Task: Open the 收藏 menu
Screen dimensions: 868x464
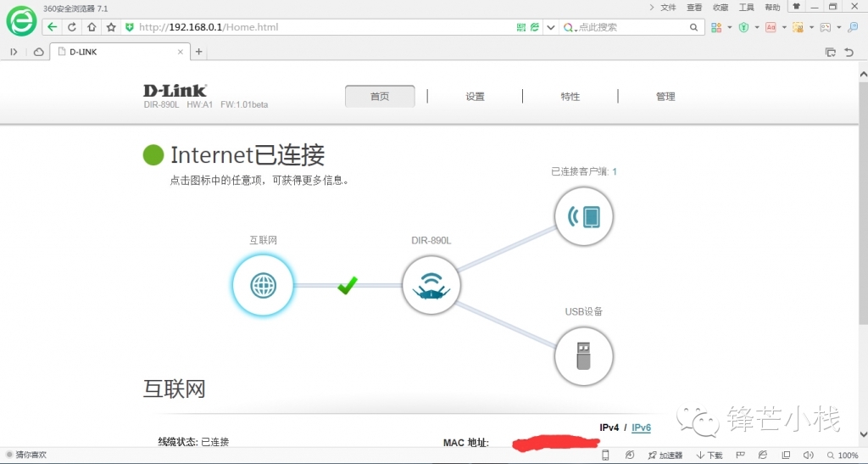Action: point(721,7)
